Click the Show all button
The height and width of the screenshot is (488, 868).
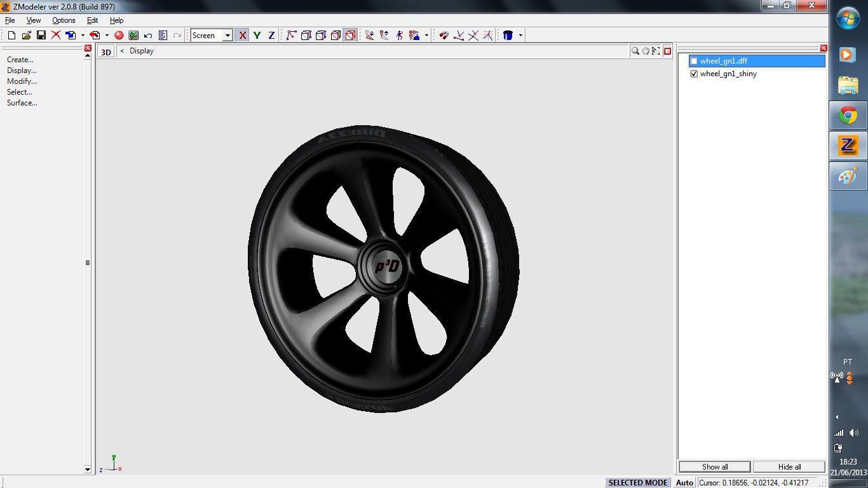pos(715,467)
